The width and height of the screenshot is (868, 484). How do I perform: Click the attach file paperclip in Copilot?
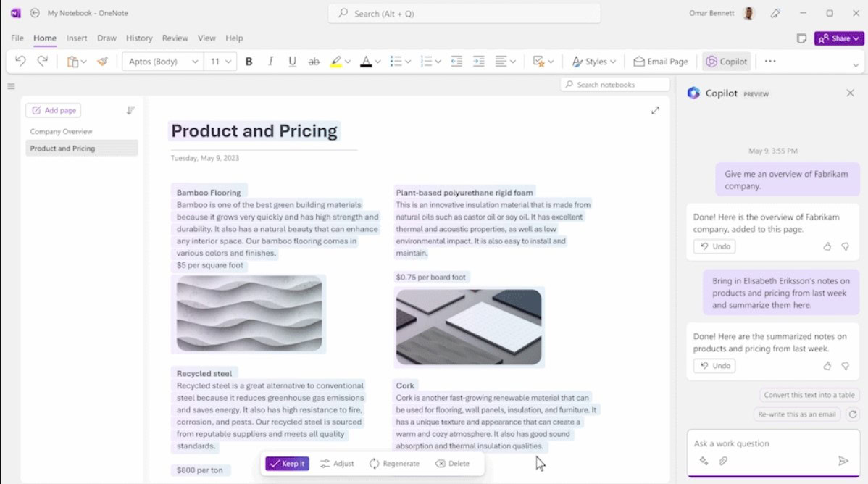pos(722,461)
